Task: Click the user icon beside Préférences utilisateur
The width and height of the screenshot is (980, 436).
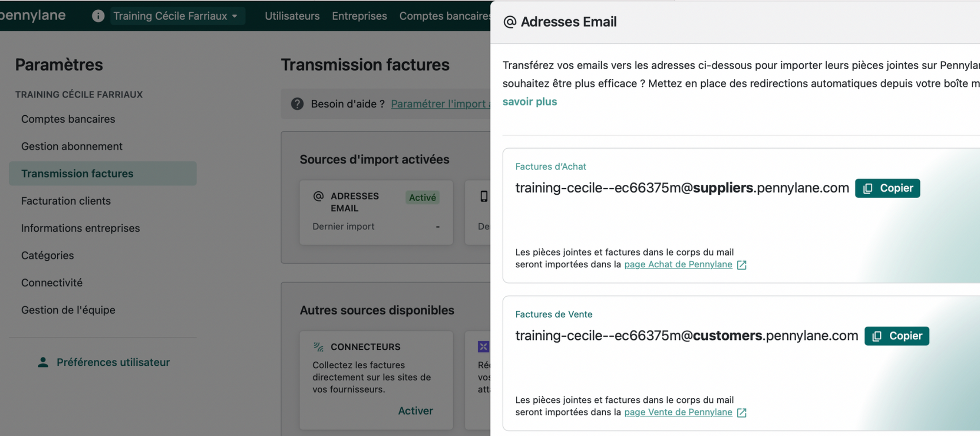Action: pos(43,362)
